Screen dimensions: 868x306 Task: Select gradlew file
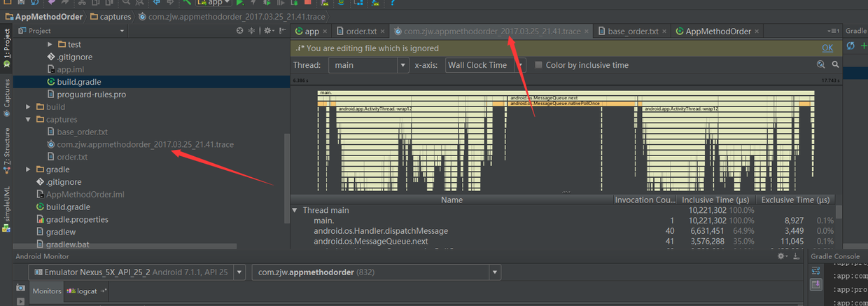(55, 232)
